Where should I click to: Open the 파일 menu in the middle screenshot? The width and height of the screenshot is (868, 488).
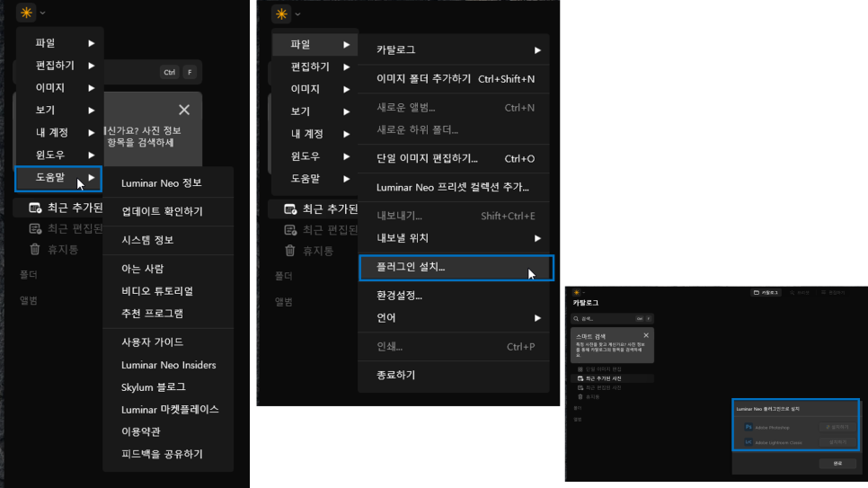pyautogui.click(x=315, y=44)
